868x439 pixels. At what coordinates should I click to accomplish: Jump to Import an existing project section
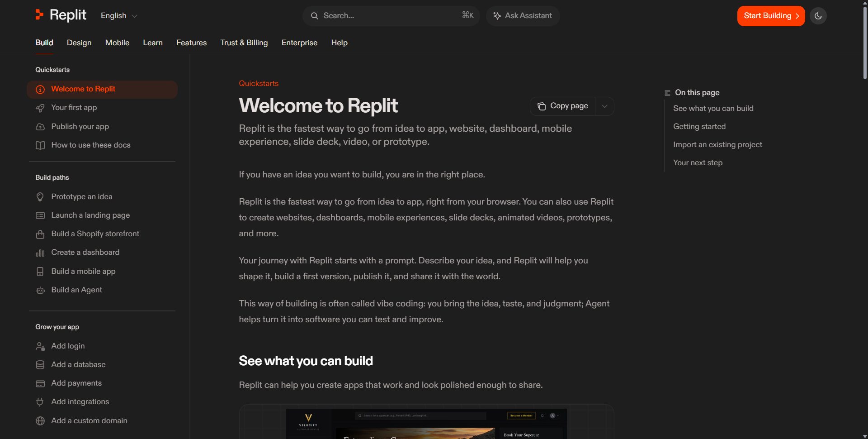(717, 145)
